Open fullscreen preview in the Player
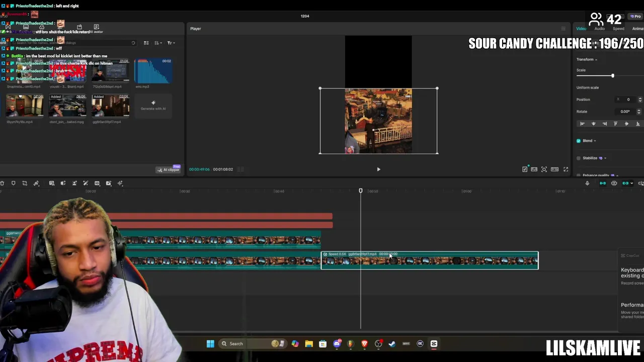644x362 pixels. (x=566, y=169)
